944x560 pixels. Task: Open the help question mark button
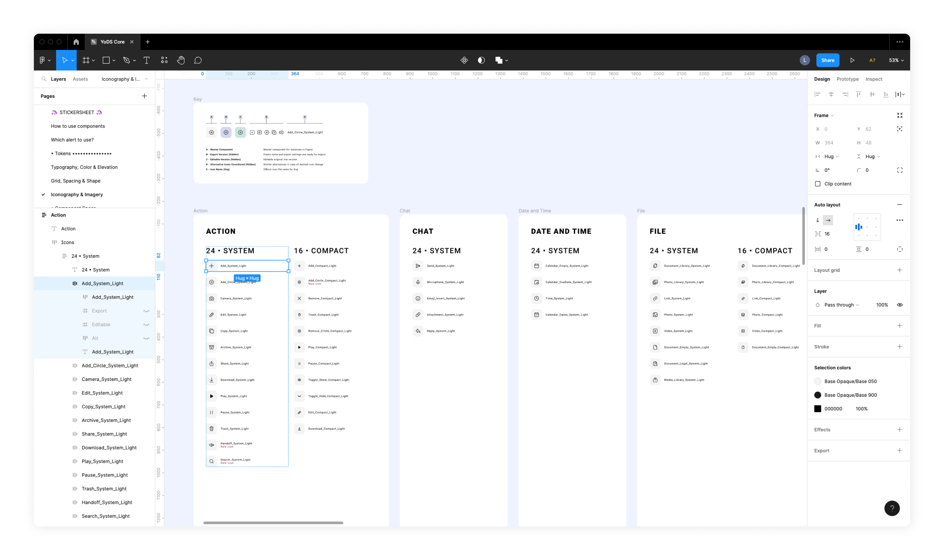892,508
